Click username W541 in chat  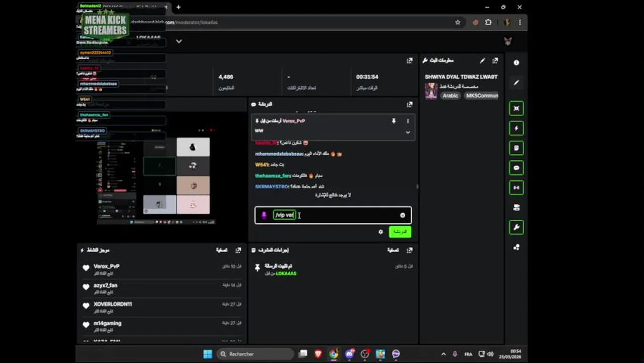pos(262,165)
